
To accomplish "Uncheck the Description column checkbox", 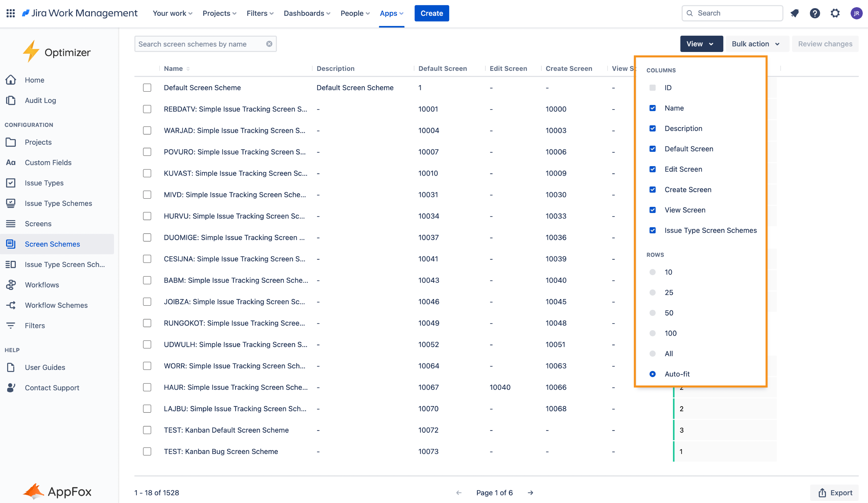I will pos(652,128).
